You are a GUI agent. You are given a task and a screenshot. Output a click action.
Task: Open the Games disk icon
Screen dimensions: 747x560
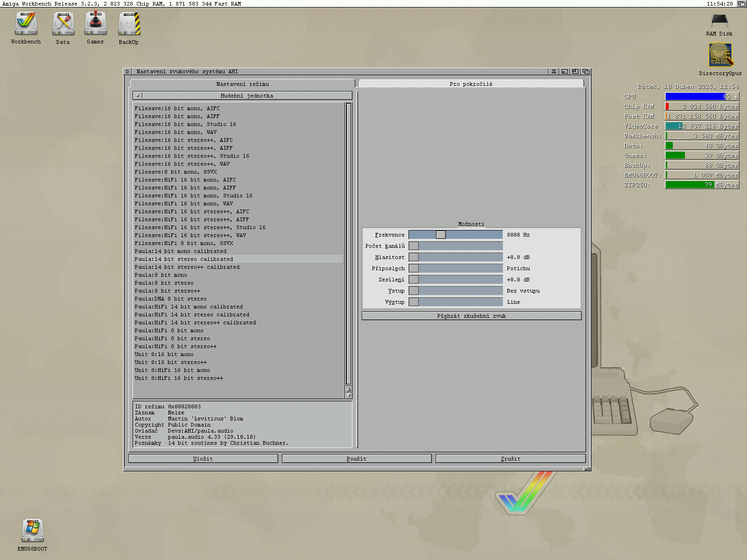95,24
